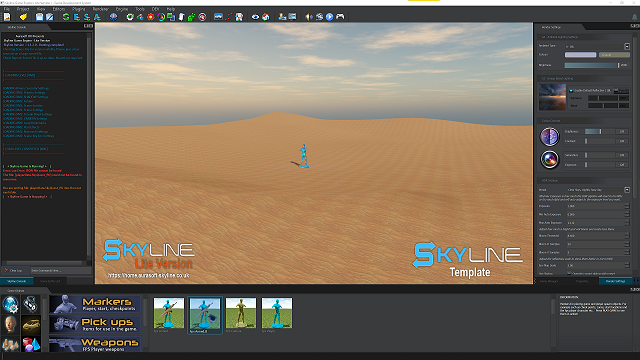The width and height of the screenshot is (640, 360).
Task: Click the tan ground color swatch
Action: (614, 55)
